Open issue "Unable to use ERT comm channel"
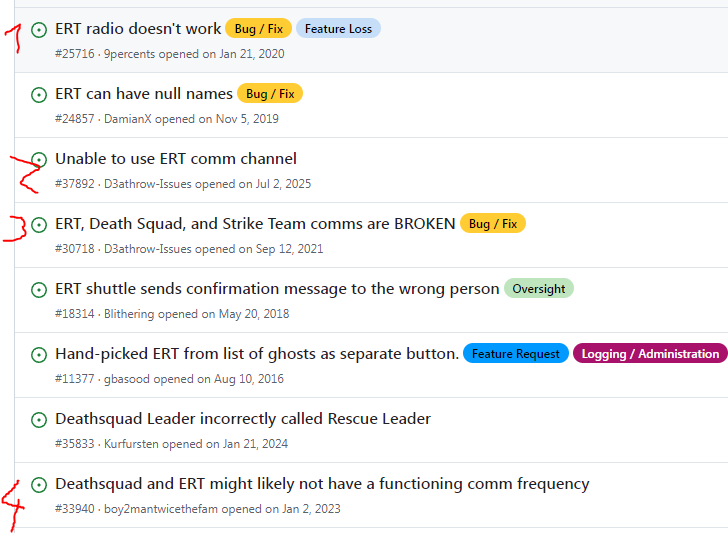The height and width of the screenshot is (533, 728). (176, 159)
